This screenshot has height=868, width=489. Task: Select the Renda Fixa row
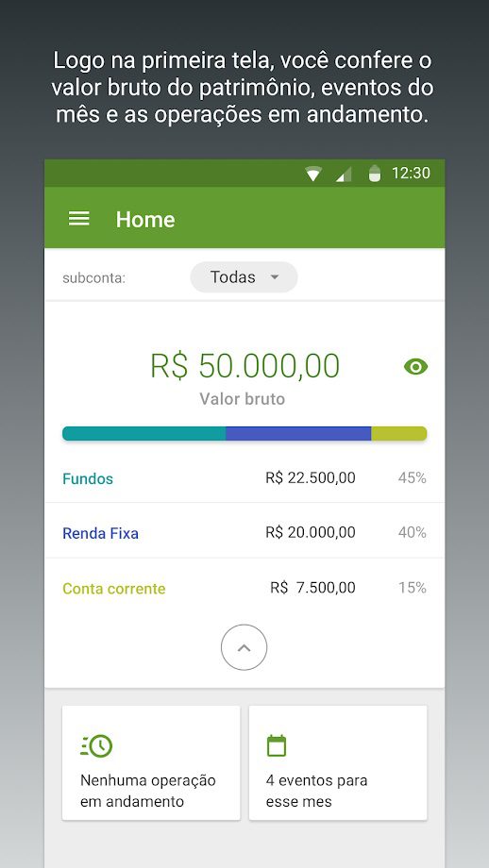(x=244, y=532)
